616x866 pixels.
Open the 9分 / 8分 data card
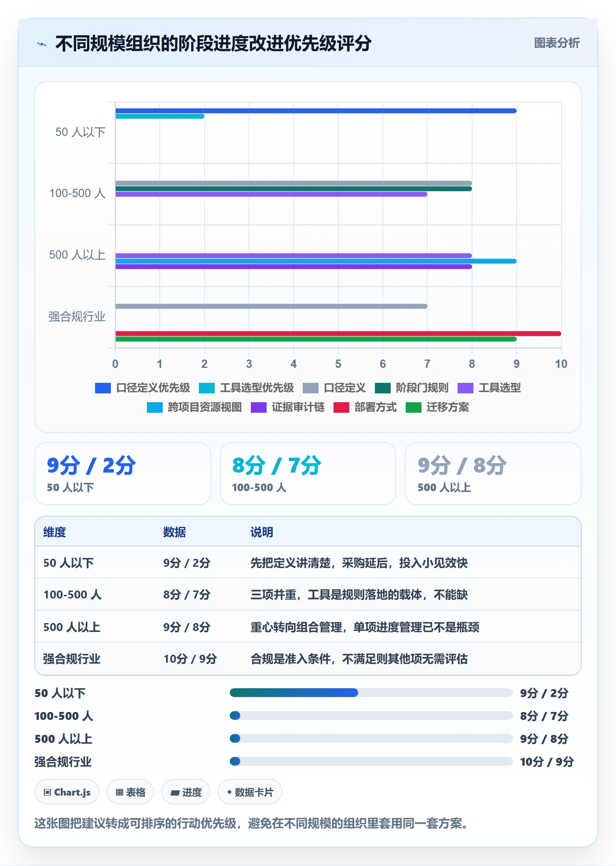coord(493,473)
